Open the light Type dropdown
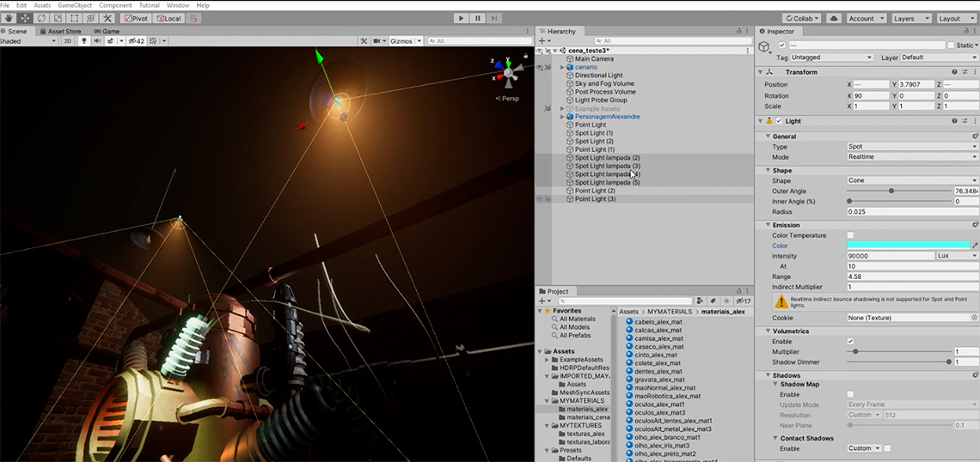980x462 pixels. pyautogui.click(x=911, y=147)
